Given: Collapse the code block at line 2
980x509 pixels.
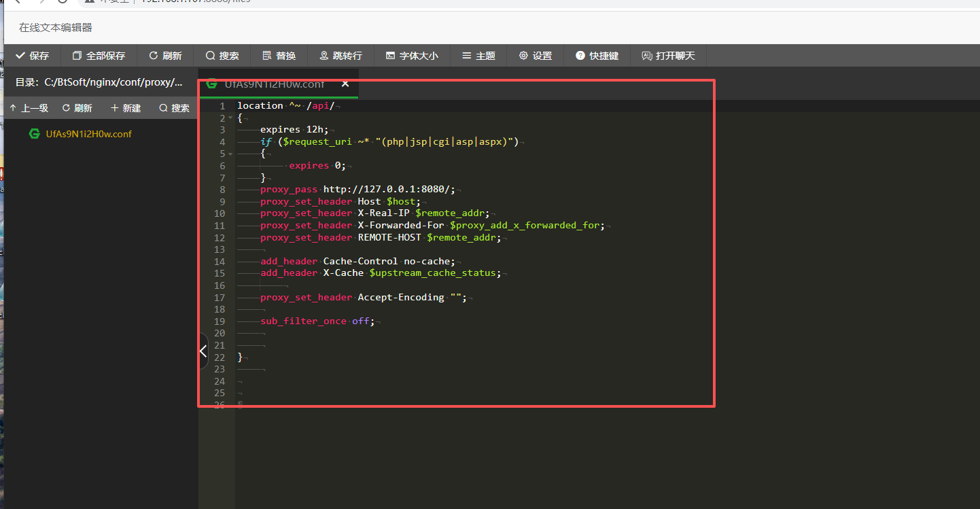Looking at the screenshot, I should [x=230, y=118].
